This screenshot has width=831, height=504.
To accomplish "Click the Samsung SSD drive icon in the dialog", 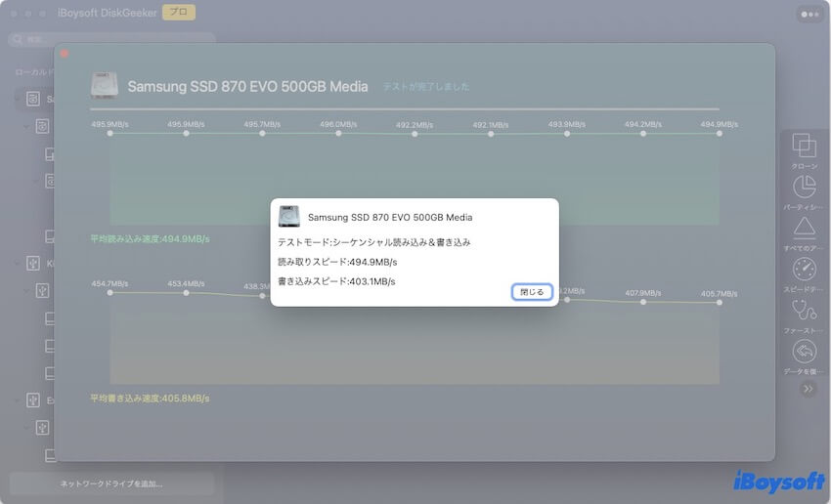I will tap(288, 217).
